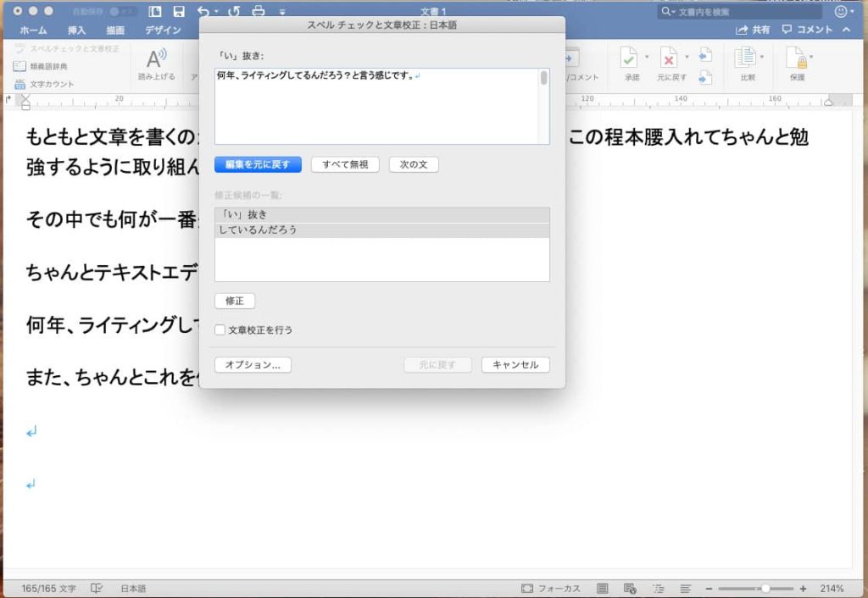The image size is (868, 598).
Task: Switch to print layout view icon
Action: coord(603,589)
